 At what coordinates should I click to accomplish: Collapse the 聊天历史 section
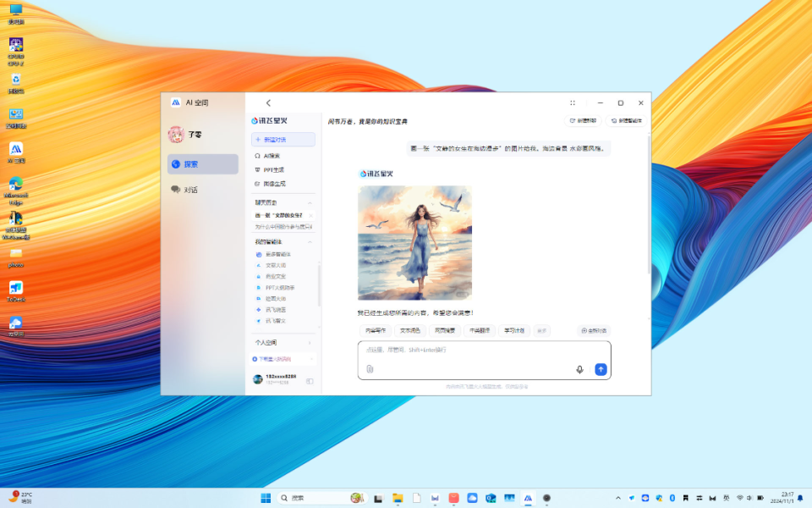click(310, 202)
